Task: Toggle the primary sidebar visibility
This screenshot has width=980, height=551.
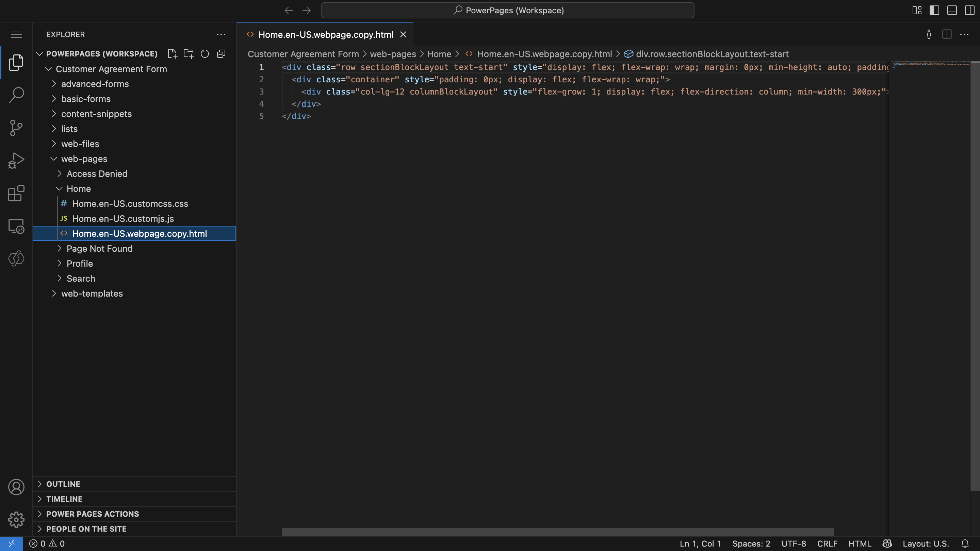Action: [934, 10]
